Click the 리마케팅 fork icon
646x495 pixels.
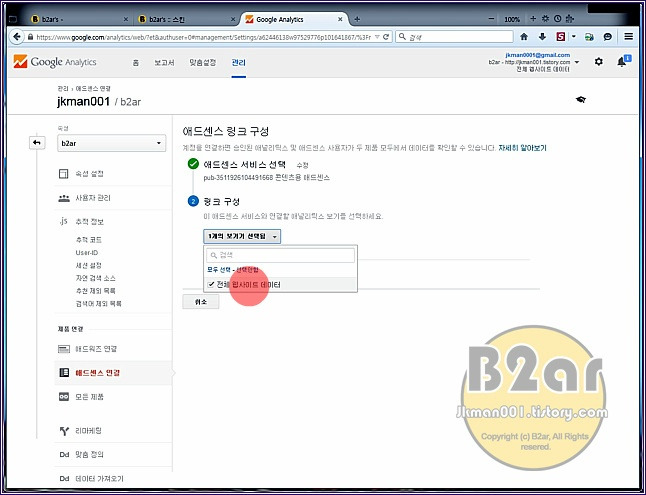[x=64, y=431]
